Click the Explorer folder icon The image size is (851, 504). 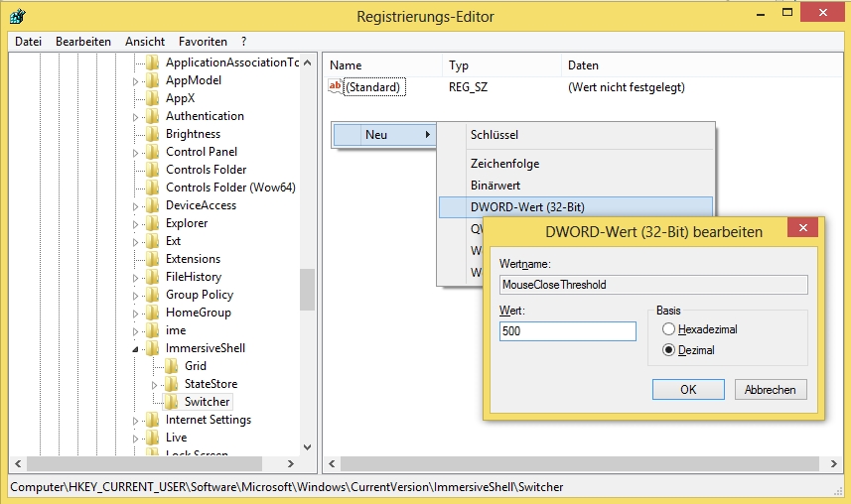(153, 223)
